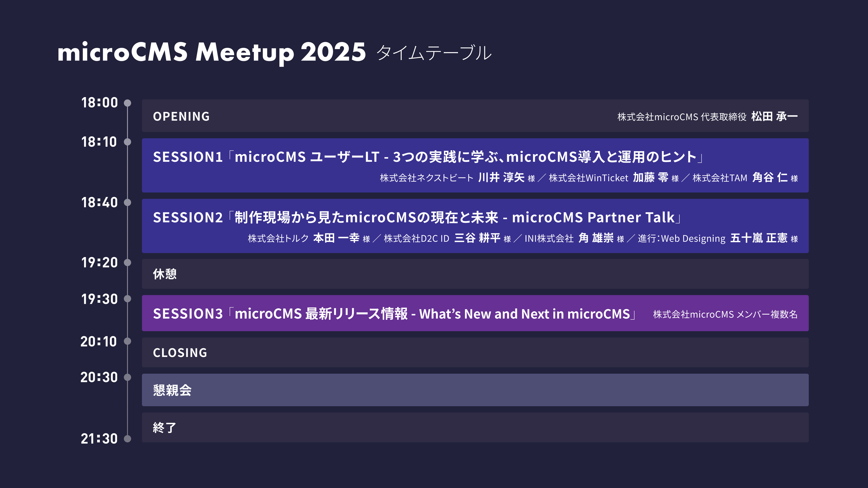
Task: Select the 19:20 timeline marker dot
Action: pyautogui.click(x=127, y=262)
